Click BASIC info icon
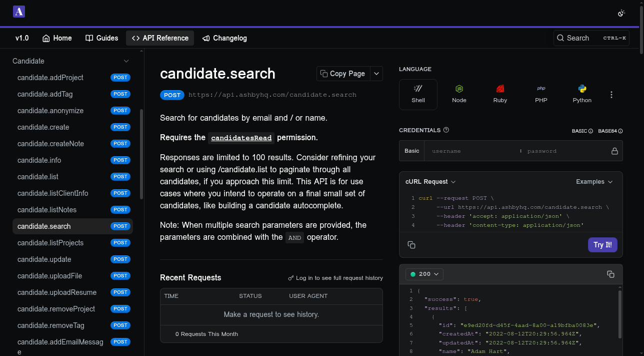The height and width of the screenshot is (356, 644). point(590,131)
